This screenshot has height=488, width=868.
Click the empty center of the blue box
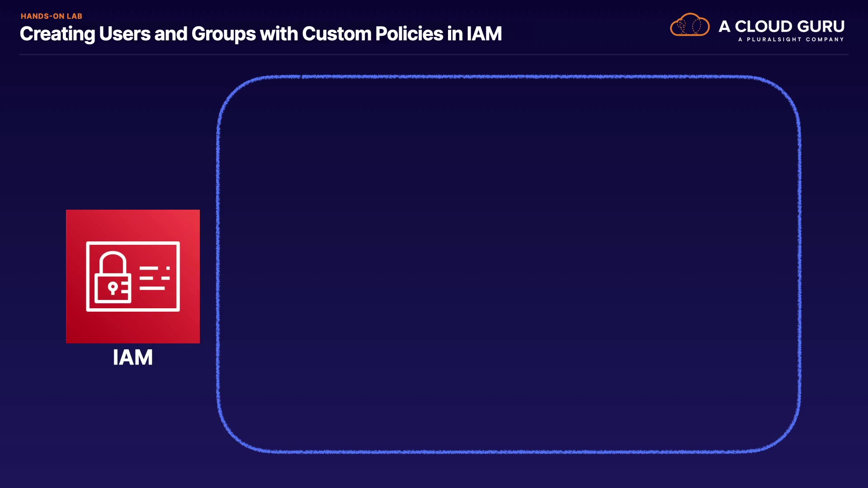coord(509,264)
